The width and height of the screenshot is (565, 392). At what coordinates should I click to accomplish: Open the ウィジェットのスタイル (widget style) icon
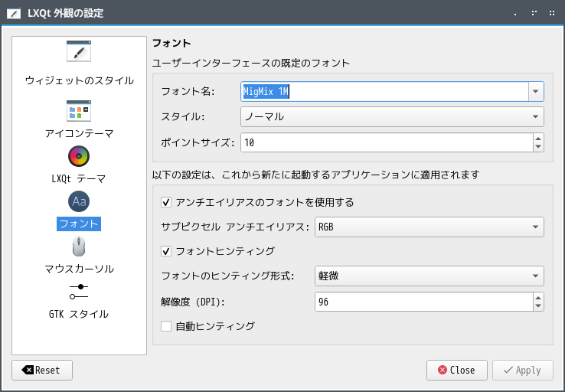click(x=79, y=51)
